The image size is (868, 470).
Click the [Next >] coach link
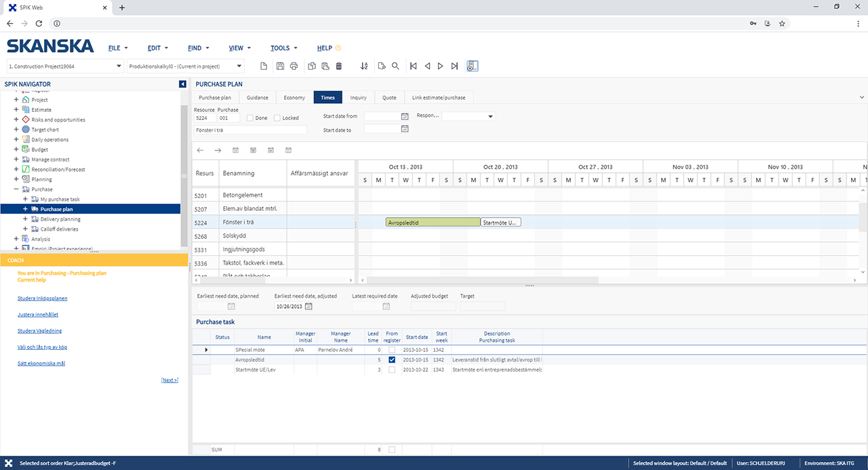coord(170,380)
